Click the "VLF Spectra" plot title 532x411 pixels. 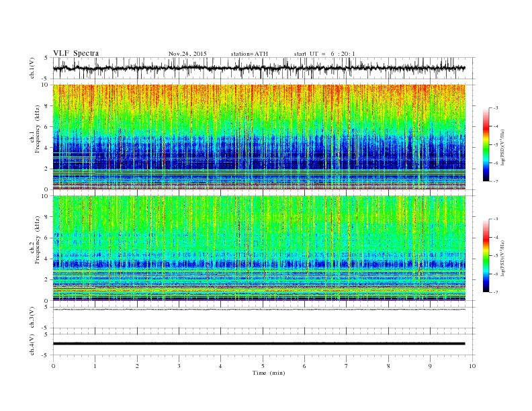tap(76, 53)
